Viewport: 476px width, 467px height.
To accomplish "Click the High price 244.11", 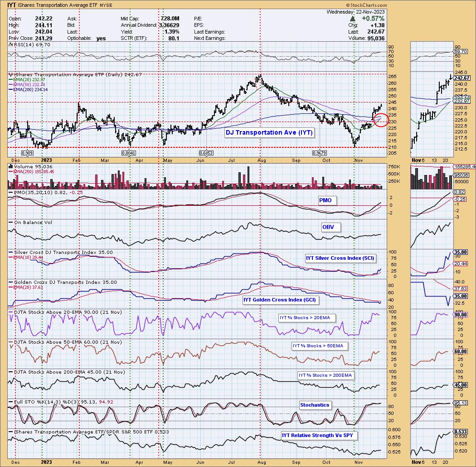I will pos(44,25).
